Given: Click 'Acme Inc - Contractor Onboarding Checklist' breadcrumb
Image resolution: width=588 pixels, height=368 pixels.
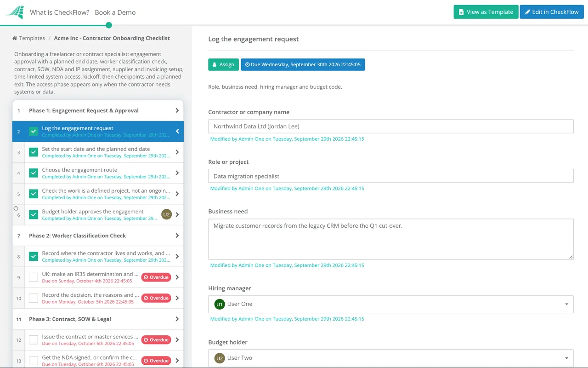Looking at the screenshot, I should click(x=112, y=38).
